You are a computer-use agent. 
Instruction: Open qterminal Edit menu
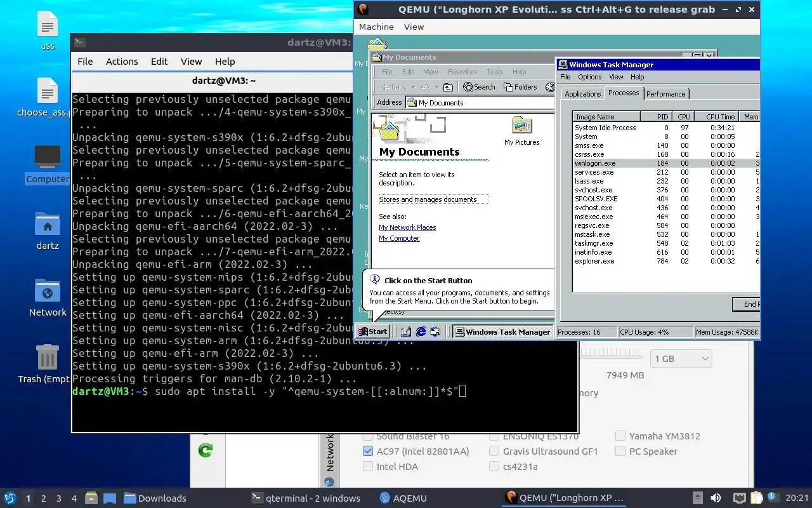pyautogui.click(x=159, y=62)
